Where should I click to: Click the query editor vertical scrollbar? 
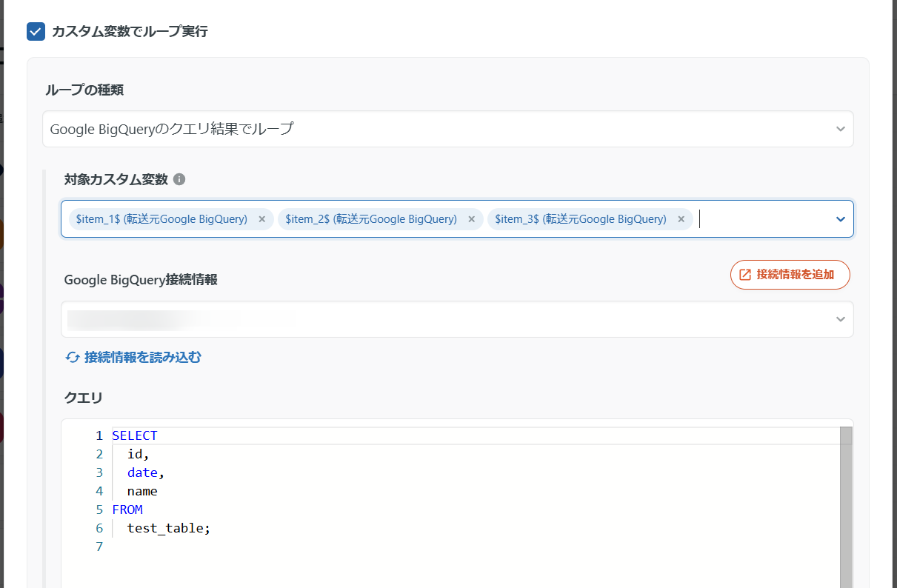(x=846, y=511)
